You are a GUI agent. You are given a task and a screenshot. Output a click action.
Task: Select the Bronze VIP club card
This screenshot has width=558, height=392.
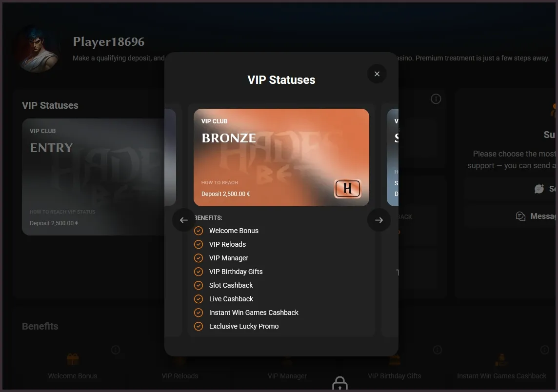coord(281,157)
